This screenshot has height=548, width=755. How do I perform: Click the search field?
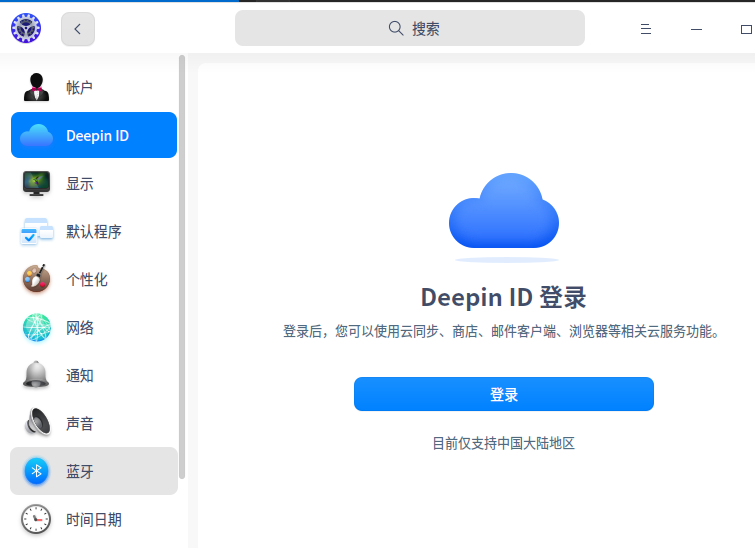click(410, 28)
